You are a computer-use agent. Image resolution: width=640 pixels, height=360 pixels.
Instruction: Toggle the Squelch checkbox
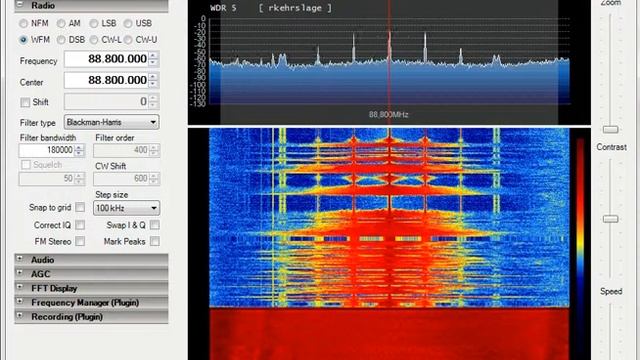coord(26,164)
